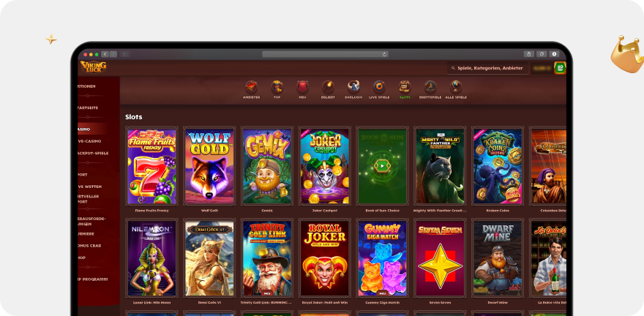
Task: Open the browser downloads icon
Action: pos(555,53)
